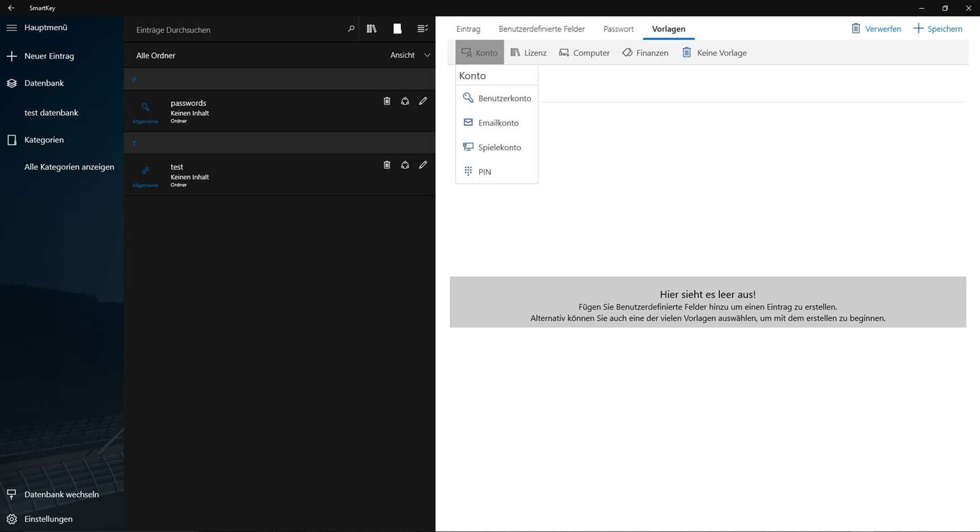This screenshot has width=980, height=532.
Task: Click the Alle Ordner heading
Action: [156, 56]
